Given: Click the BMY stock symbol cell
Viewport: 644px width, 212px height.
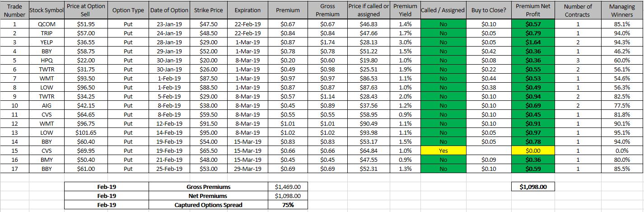Looking at the screenshot, I should [x=46, y=160].
